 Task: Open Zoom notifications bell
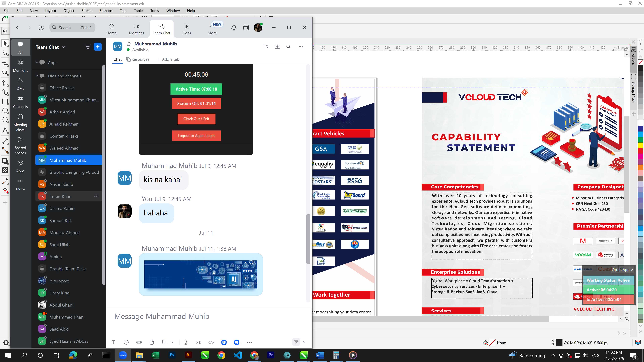point(234,27)
